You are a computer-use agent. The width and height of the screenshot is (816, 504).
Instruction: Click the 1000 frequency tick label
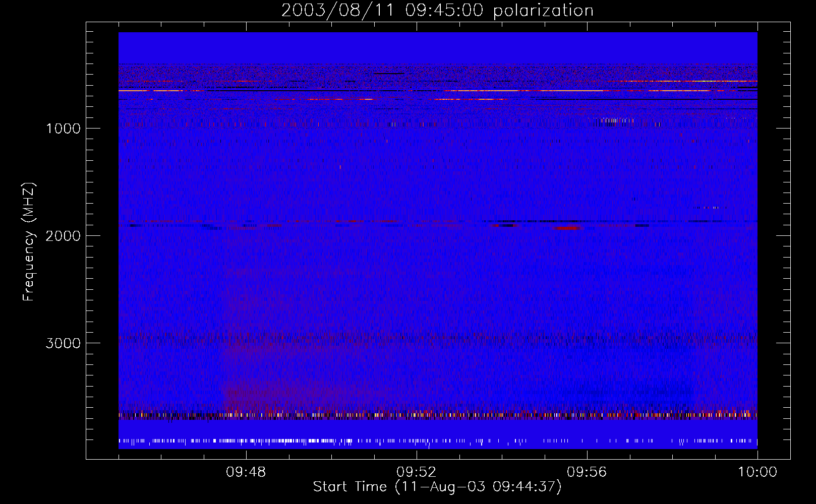click(x=63, y=129)
